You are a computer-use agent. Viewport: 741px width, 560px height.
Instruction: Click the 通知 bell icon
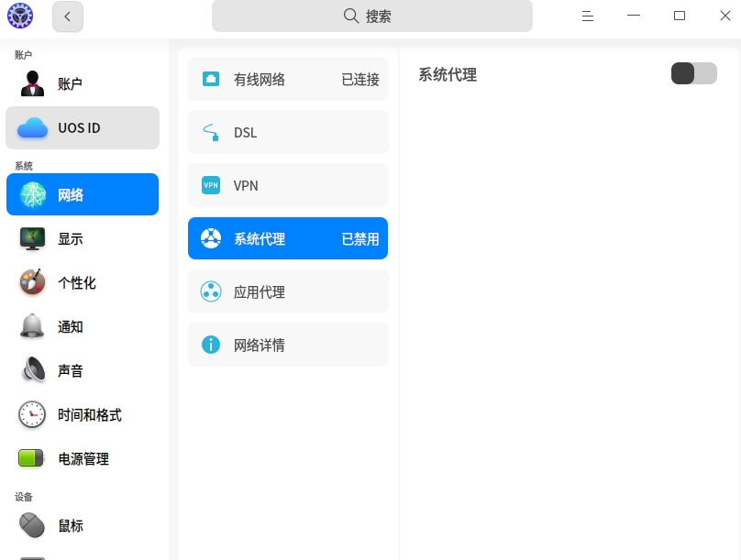point(32,325)
